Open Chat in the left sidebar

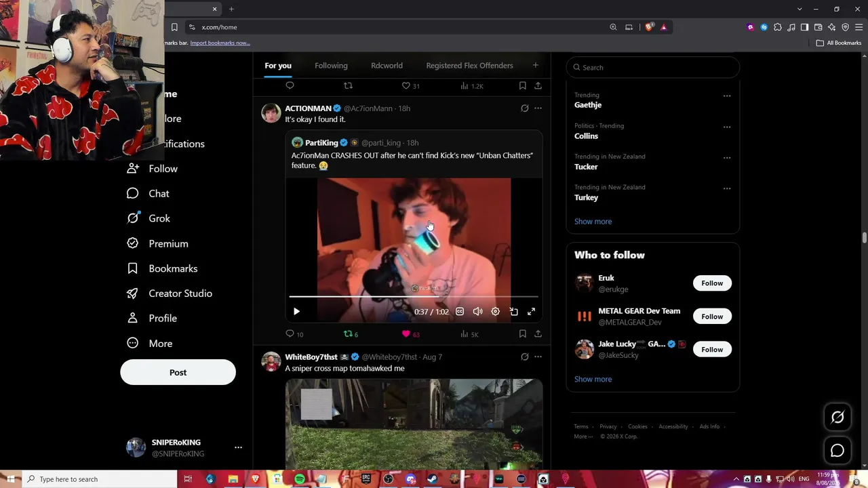coord(148,193)
